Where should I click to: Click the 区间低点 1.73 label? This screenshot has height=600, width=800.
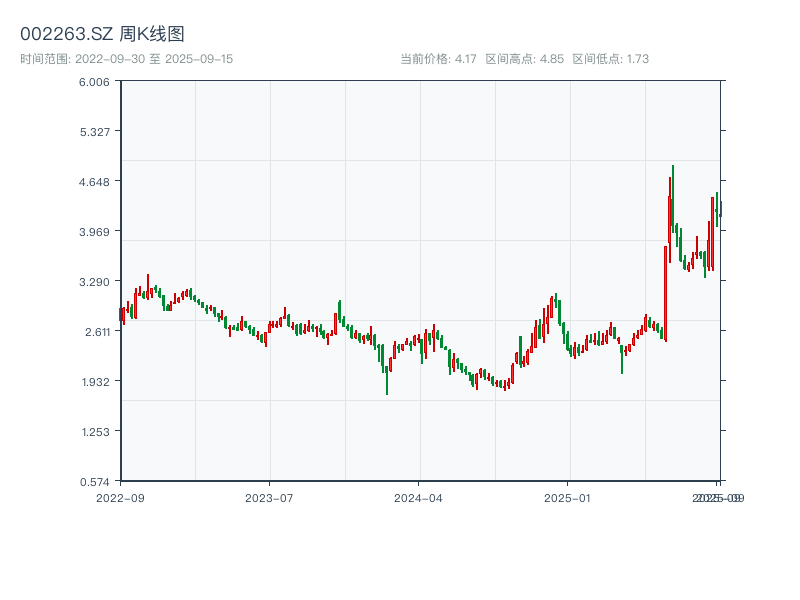pyautogui.click(x=611, y=59)
